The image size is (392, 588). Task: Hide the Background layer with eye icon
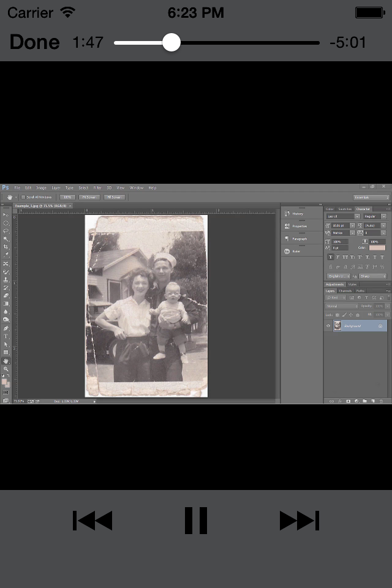coord(328,326)
